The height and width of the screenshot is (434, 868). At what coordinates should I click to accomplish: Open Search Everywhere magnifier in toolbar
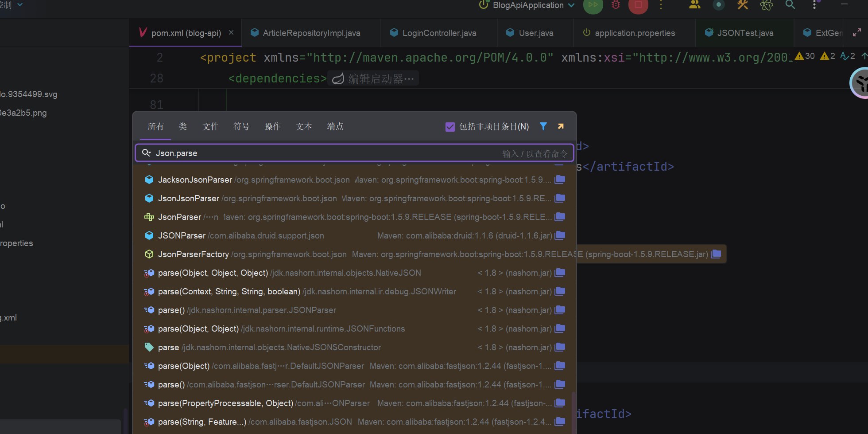click(790, 5)
